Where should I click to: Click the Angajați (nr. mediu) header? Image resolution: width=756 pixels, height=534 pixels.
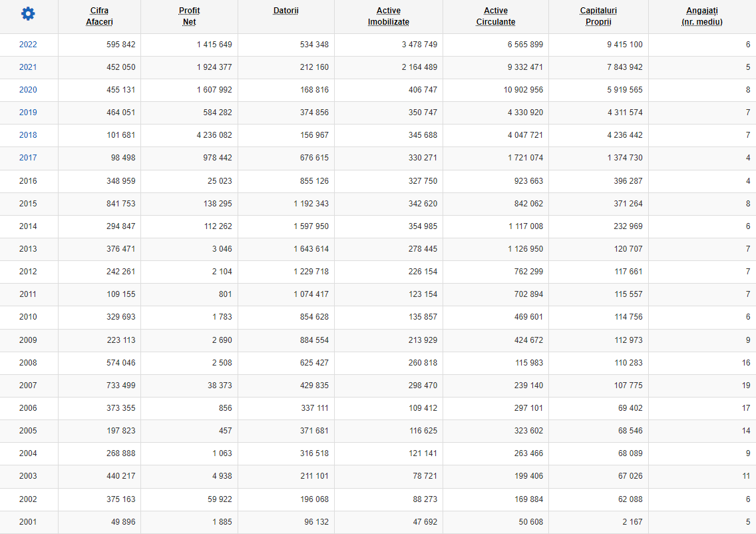tap(702, 17)
